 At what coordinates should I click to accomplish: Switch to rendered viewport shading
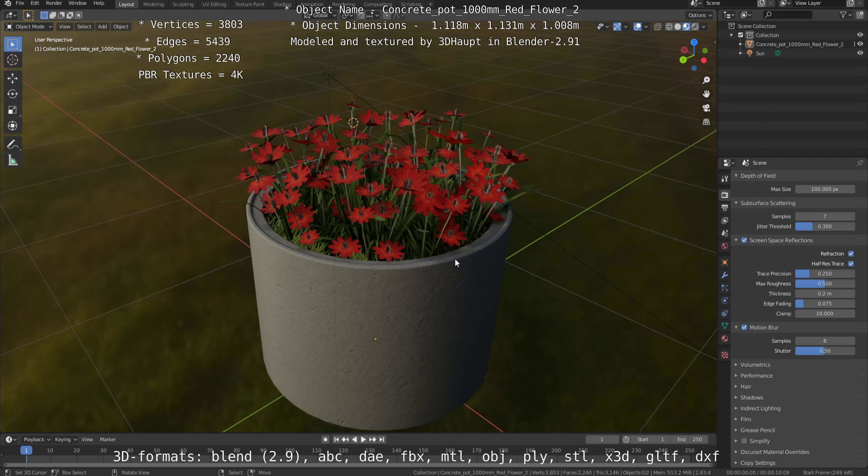(x=695, y=27)
